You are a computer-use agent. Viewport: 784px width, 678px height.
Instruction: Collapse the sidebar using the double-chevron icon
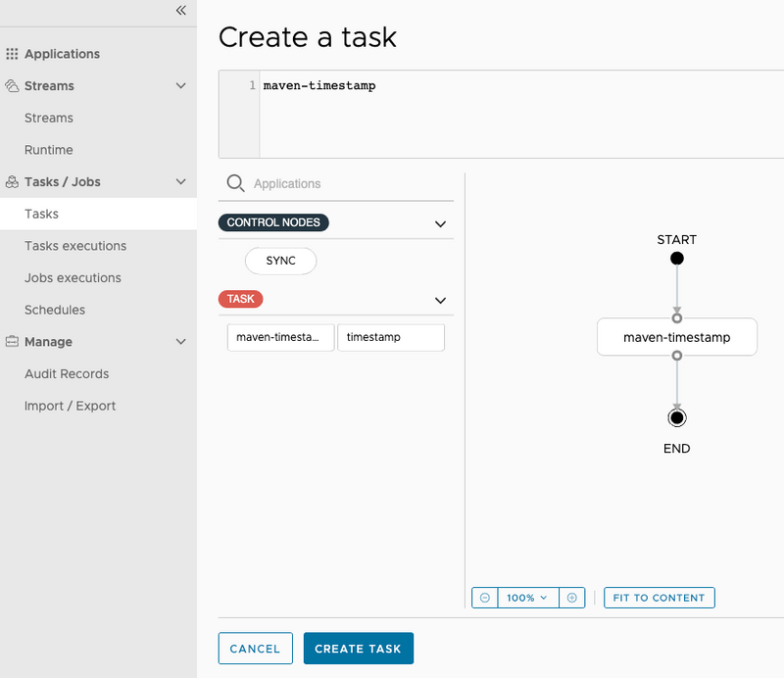click(x=179, y=11)
